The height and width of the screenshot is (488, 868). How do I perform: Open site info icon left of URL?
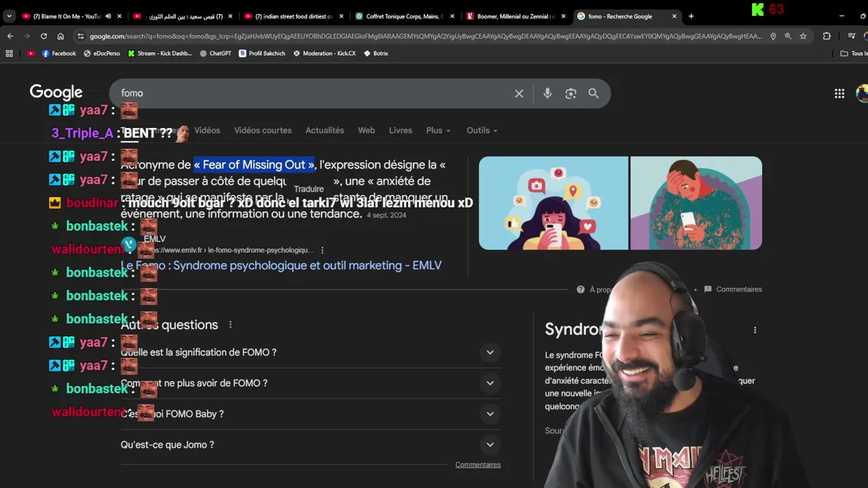coord(81,36)
